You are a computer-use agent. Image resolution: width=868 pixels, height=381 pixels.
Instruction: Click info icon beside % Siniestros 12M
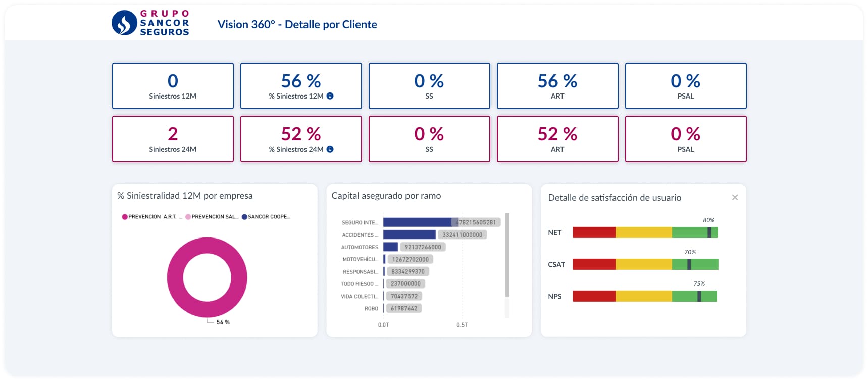coord(330,96)
